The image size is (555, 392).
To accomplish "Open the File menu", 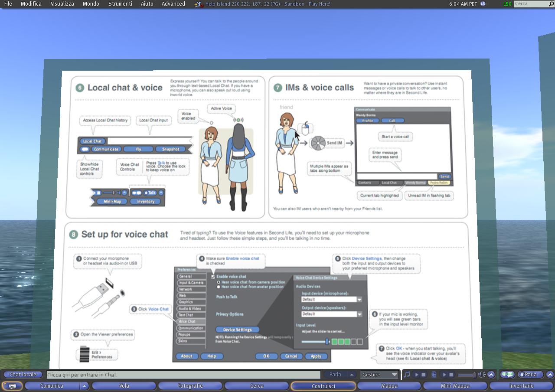I will tap(8, 4).
